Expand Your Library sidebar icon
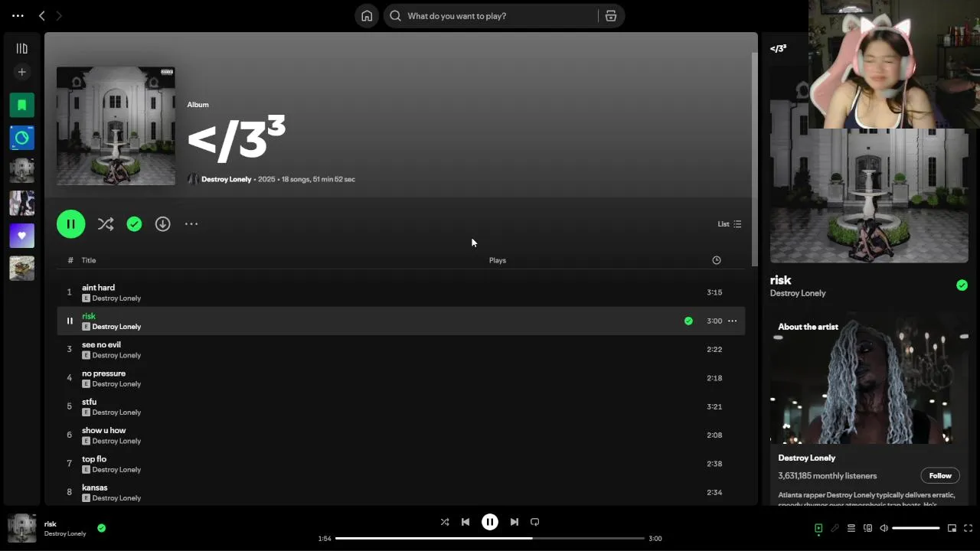This screenshot has width=980, height=551. 21,48
